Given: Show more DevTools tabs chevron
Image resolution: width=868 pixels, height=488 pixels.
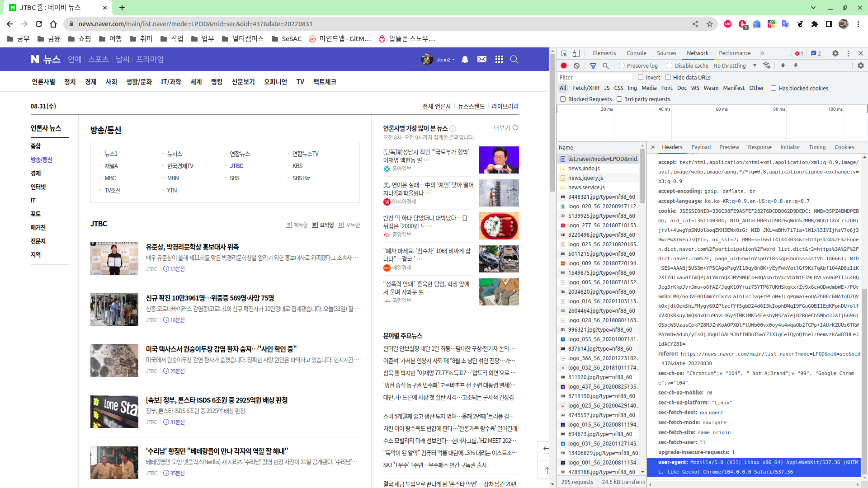Looking at the screenshot, I should pos(762,53).
